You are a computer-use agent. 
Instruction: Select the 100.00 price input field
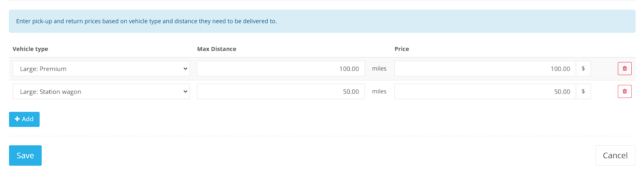tap(485, 69)
